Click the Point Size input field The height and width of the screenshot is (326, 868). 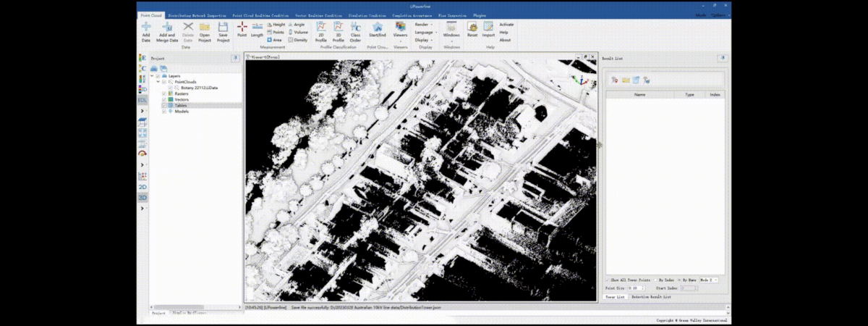click(x=637, y=288)
